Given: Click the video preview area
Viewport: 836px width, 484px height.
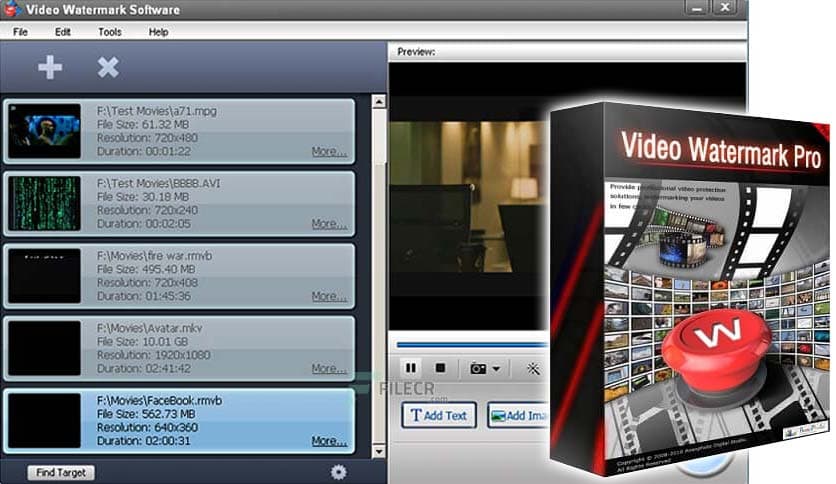Looking at the screenshot, I should (x=469, y=197).
